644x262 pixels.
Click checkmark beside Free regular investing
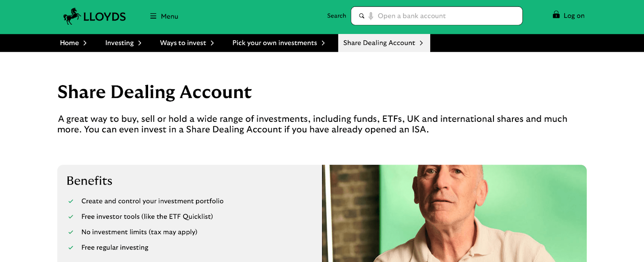point(71,248)
